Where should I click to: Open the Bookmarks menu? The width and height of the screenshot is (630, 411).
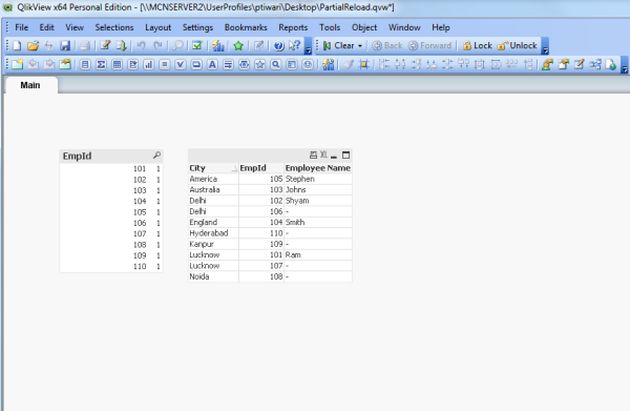tap(245, 27)
